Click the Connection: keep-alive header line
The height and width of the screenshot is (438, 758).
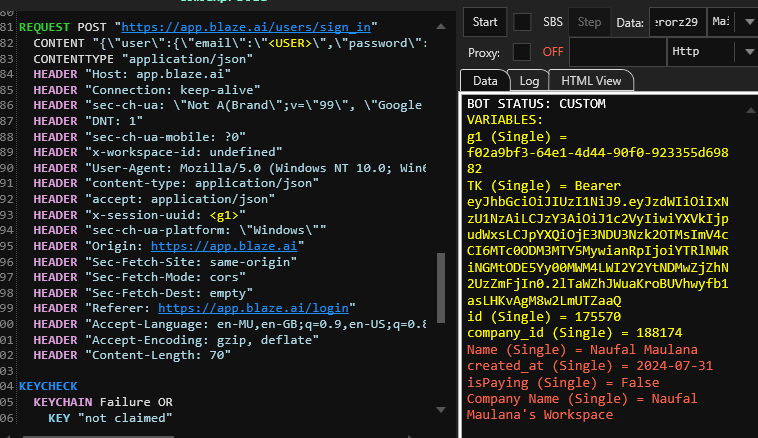[x=147, y=90]
